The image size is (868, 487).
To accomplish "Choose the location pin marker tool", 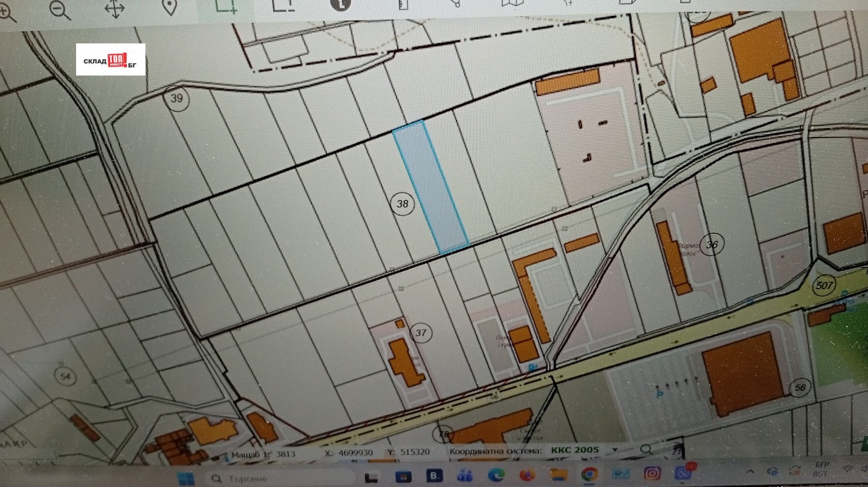I will coord(170,7).
